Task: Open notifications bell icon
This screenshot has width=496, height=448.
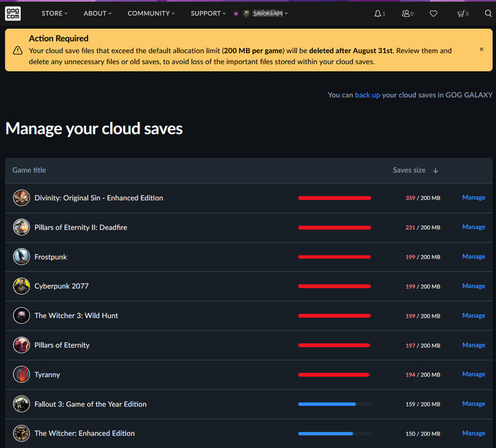Action: click(x=378, y=13)
